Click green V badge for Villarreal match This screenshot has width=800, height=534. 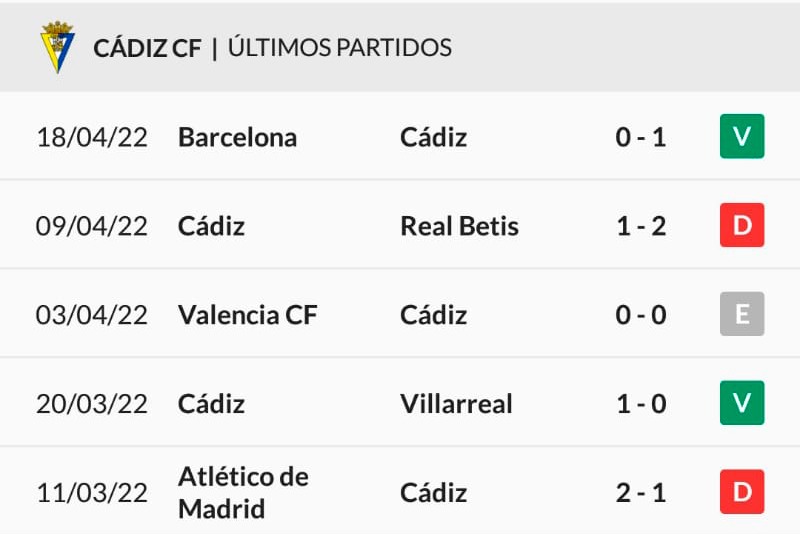[742, 402]
